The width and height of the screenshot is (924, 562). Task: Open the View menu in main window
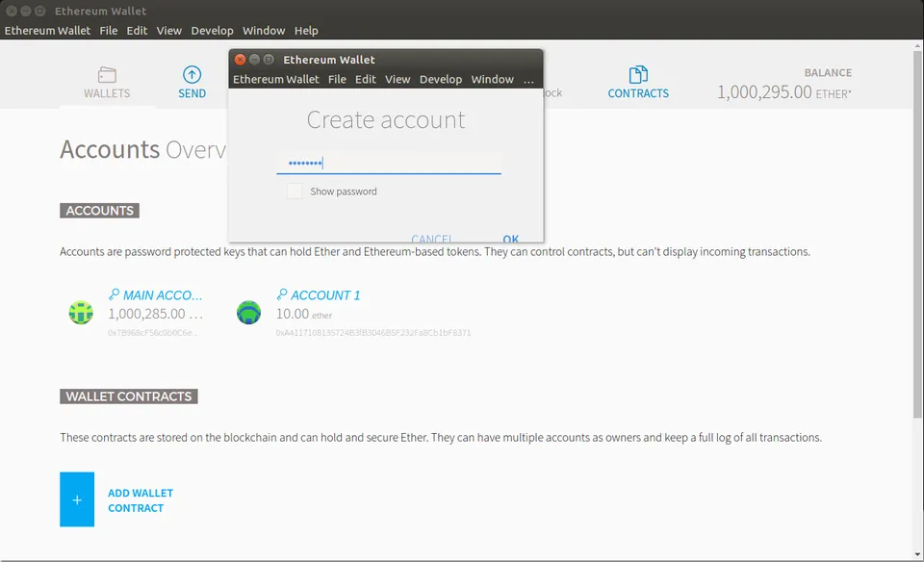169,31
